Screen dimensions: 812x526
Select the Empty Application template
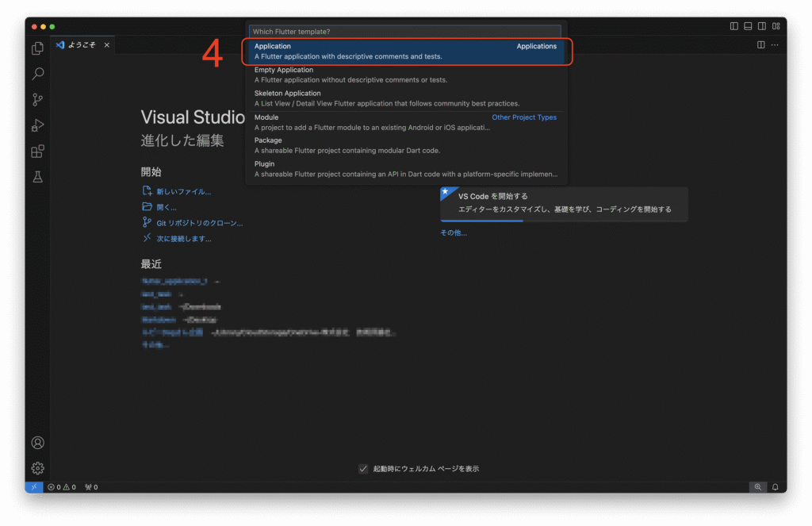pyautogui.click(x=405, y=75)
